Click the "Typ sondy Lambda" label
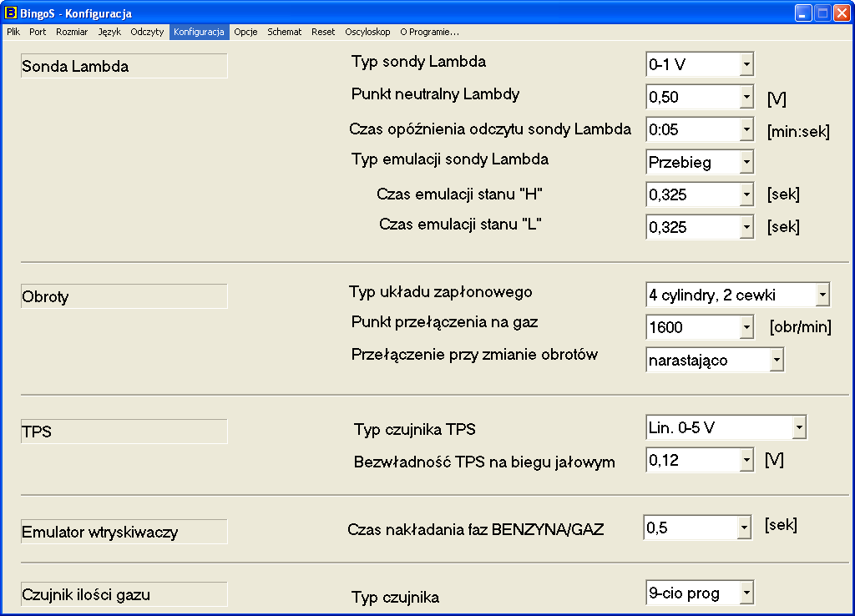Screen dimensions: 855x616 pyautogui.click(x=418, y=62)
